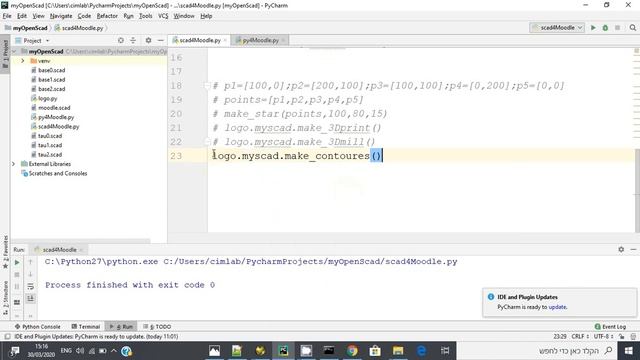Click the Run panel layout icon
Image resolution: width=640 pixels, height=360 pixels.
[x=17, y=302]
